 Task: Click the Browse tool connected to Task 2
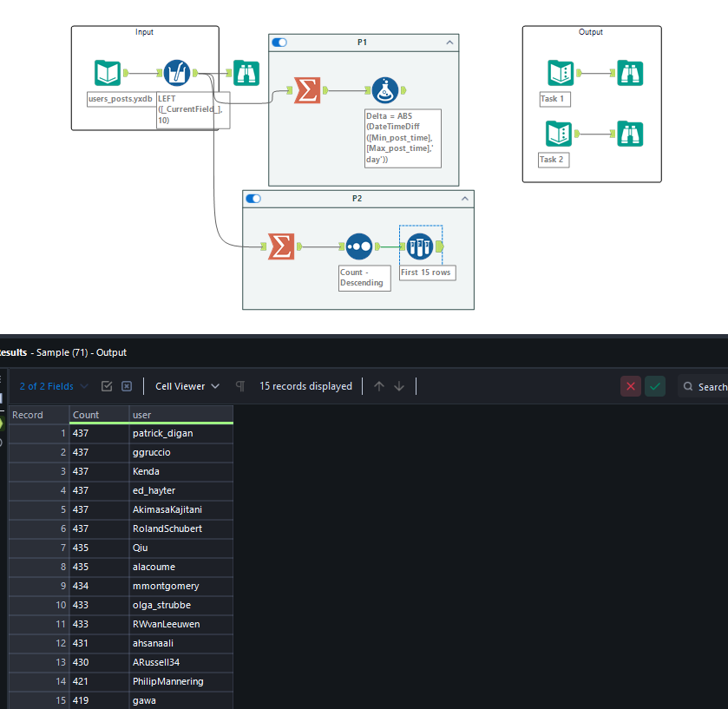point(629,134)
